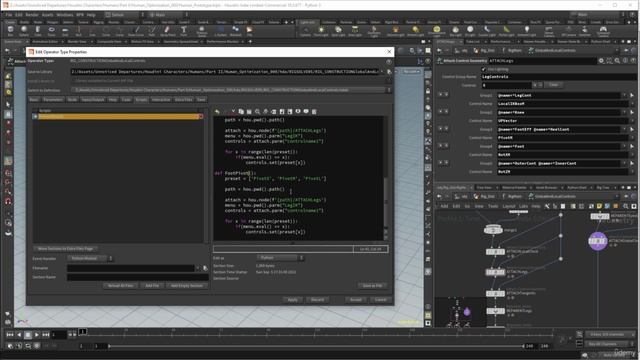Select the Sphere shelf tool
Screen dimensions: 640x360
point(24,31)
